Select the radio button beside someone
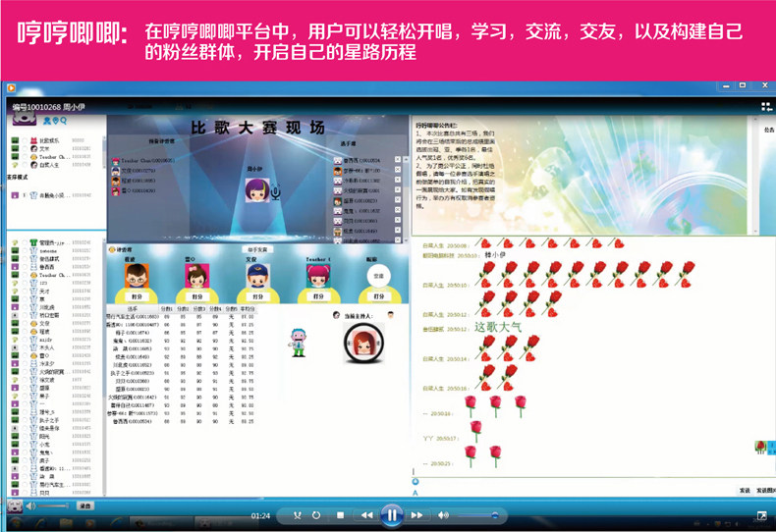Viewport: 776px width, 532px height. [x=25, y=250]
